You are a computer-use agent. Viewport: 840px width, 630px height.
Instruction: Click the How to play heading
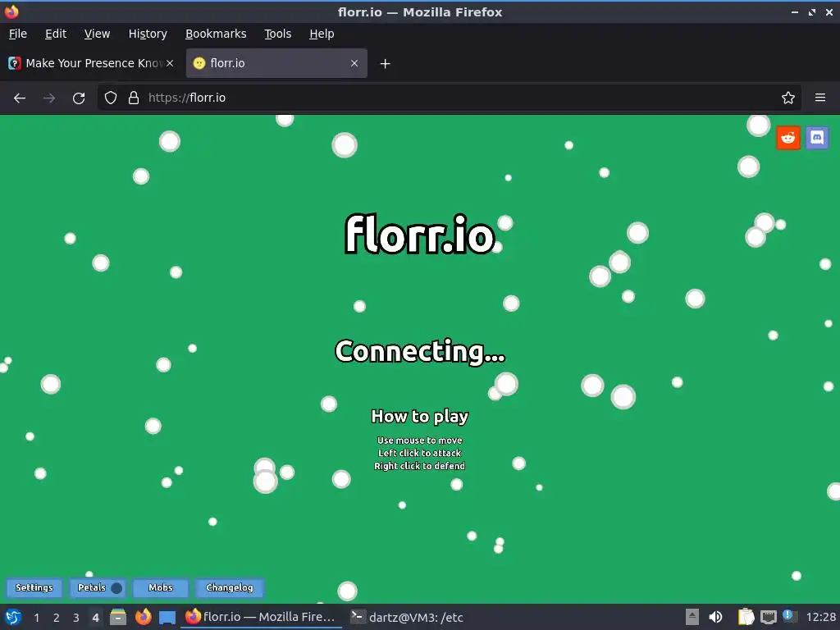[x=420, y=416]
